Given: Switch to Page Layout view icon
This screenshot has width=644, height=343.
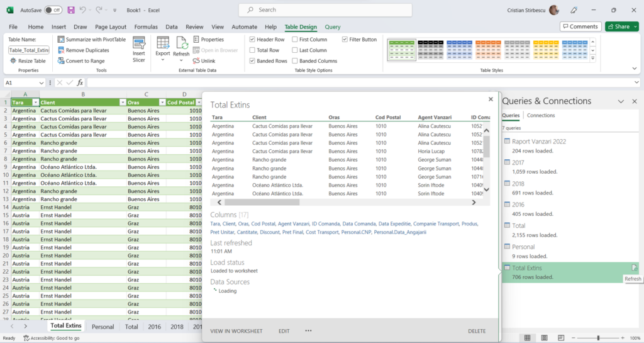Looking at the screenshot, I should [544, 338].
